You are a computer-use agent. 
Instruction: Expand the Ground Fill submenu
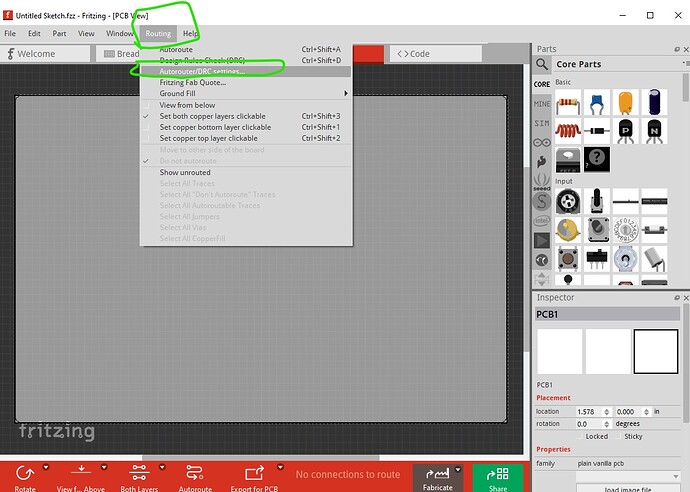coord(246,93)
